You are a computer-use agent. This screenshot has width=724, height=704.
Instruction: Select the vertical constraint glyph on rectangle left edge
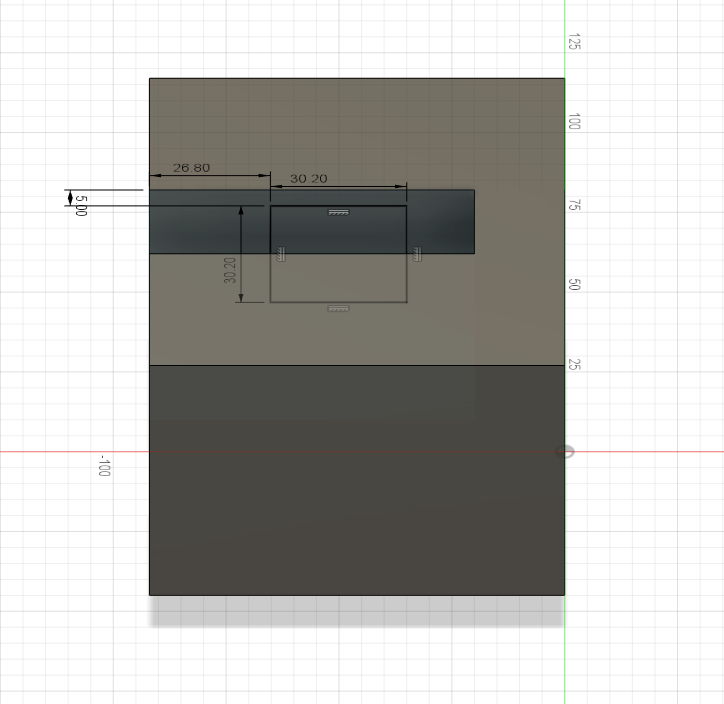point(281,254)
